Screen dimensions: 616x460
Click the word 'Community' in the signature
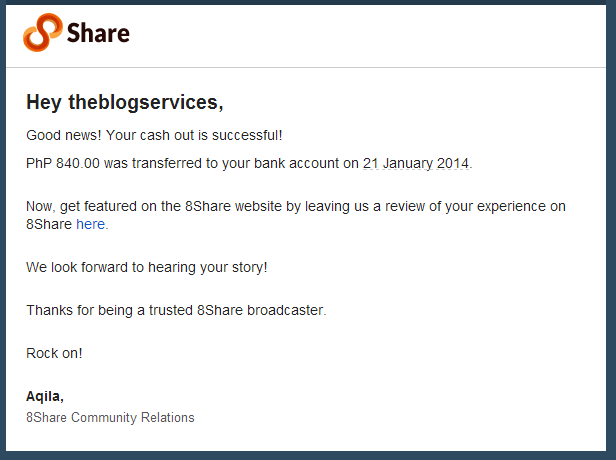click(x=104, y=417)
